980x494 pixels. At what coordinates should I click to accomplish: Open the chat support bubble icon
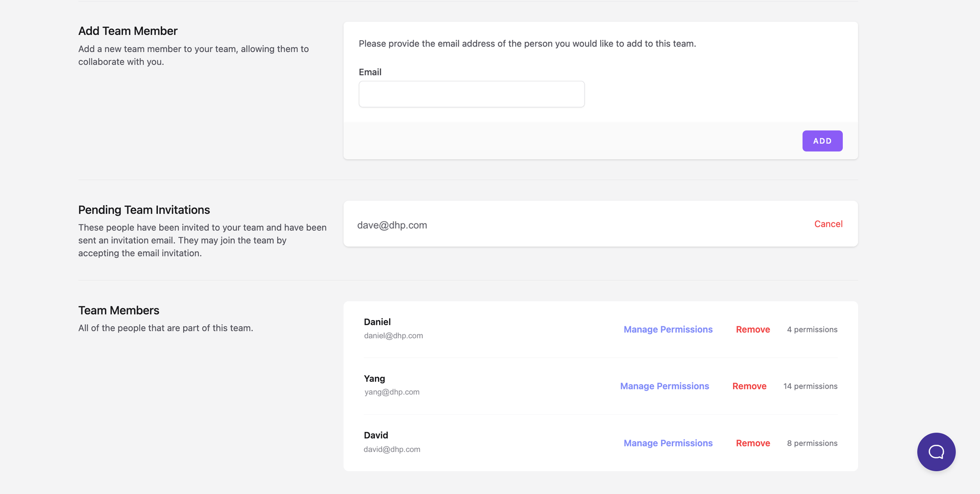tap(936, 451)
